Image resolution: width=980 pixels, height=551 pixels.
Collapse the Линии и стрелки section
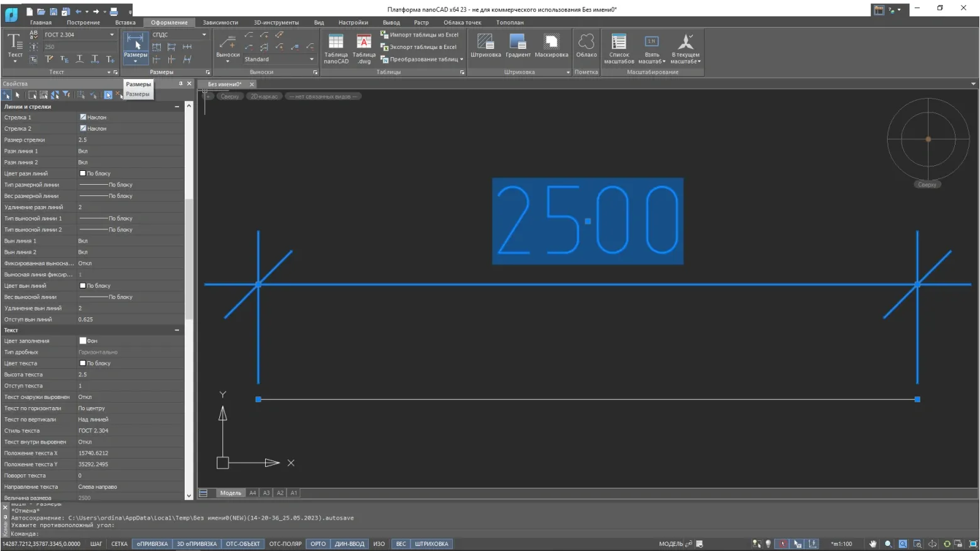click(177, 107)
